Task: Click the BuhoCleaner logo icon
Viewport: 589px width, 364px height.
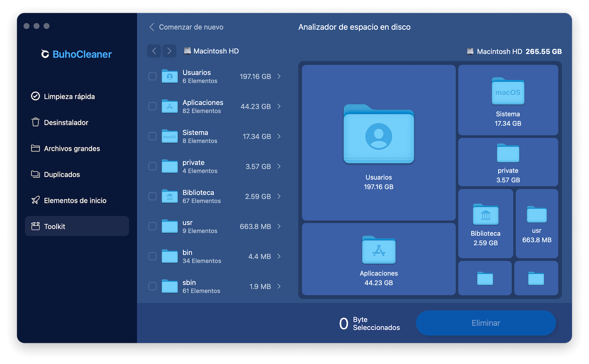Action: 45,54
